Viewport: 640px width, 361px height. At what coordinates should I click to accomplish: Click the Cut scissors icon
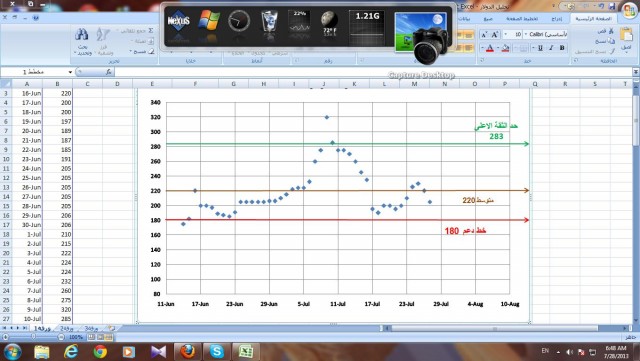pos(611,31)
